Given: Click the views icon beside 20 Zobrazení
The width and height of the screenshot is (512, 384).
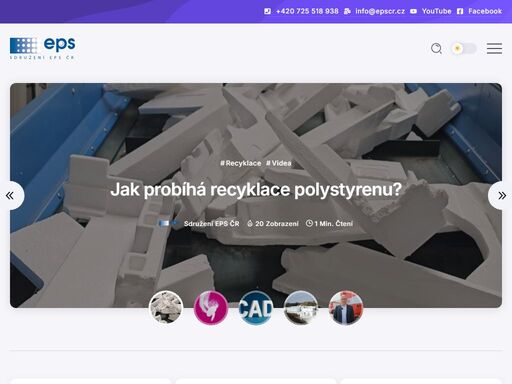Looking at the screenshot, I should point(250,223).
